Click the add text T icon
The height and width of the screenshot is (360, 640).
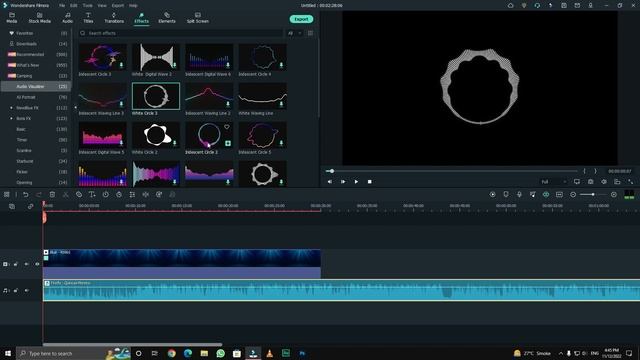92,195
